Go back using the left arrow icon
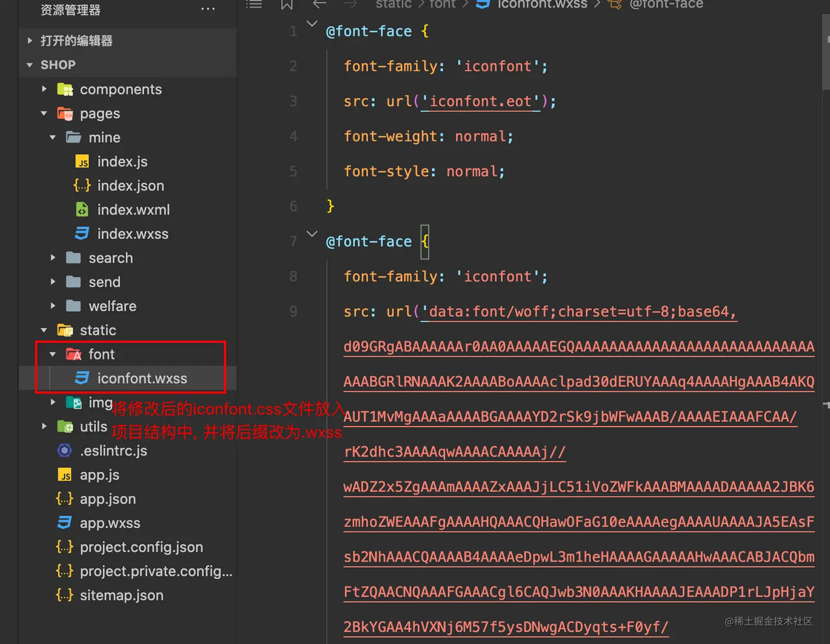 pos(319,4)
